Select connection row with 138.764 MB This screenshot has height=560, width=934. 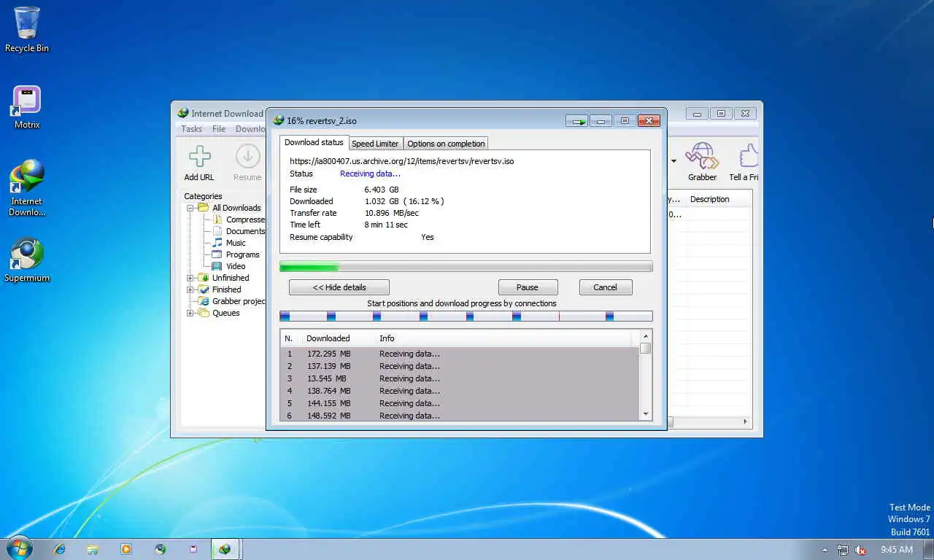point(460,391)
